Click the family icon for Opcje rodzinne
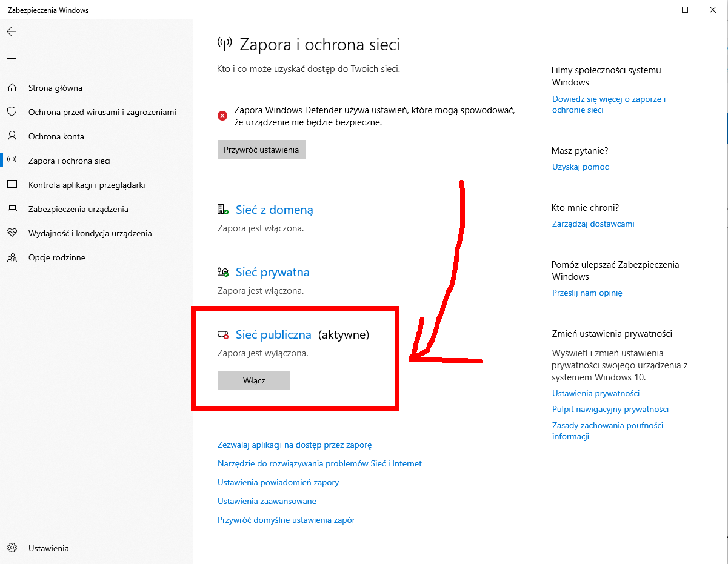This screenshot has width=728, height=564. (x=12, y=257)
